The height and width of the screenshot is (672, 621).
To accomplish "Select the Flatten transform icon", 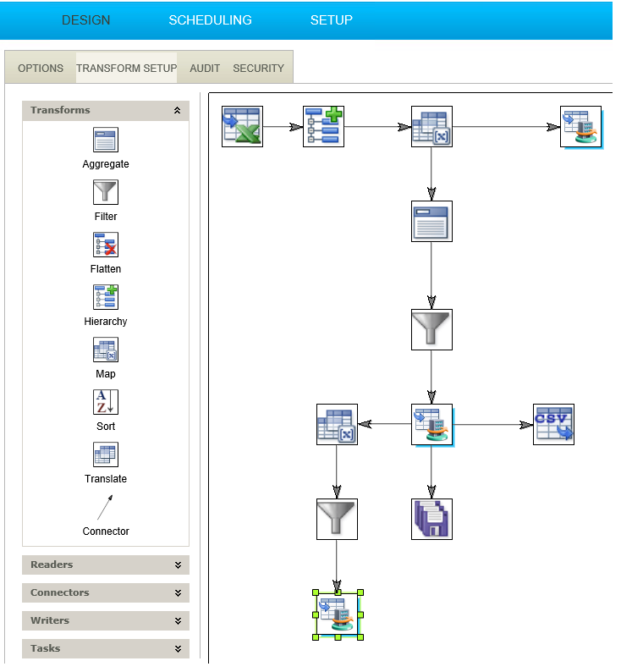I will tap(106, 245).
